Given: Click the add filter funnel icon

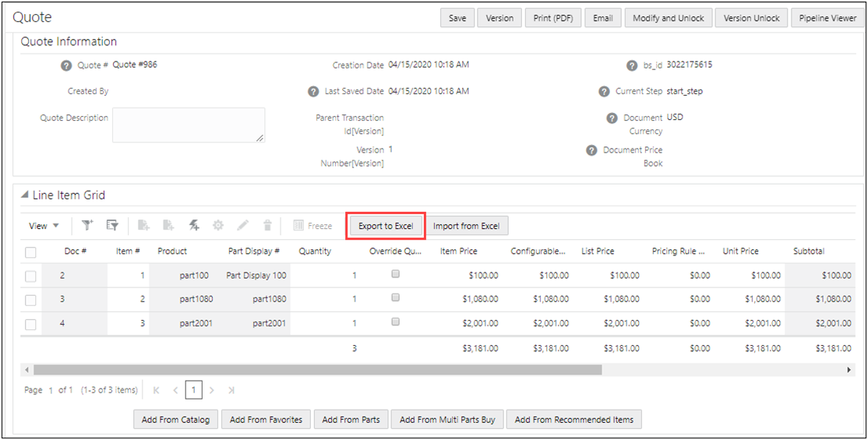Looking at the screenshot, I should point(87,225).
